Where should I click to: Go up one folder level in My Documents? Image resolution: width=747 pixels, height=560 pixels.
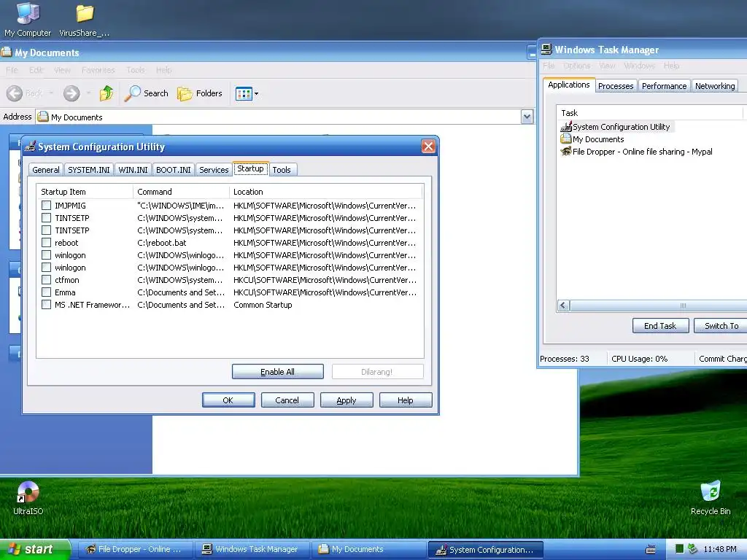pyautogui.click(x=107, y=93)
